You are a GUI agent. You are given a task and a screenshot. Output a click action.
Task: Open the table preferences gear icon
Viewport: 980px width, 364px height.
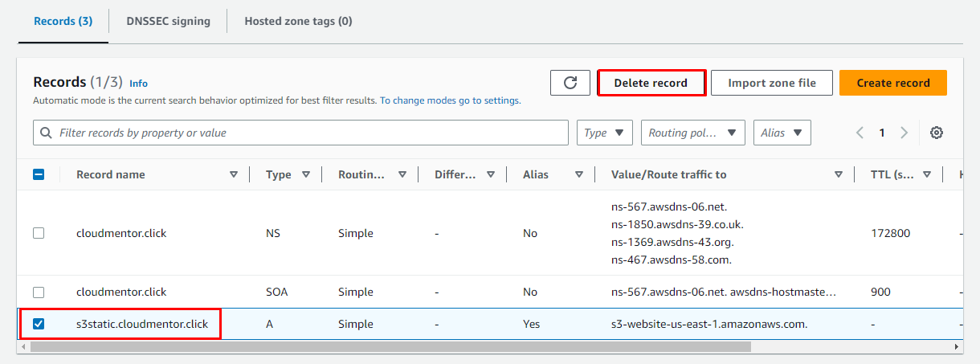click(936, 133)
